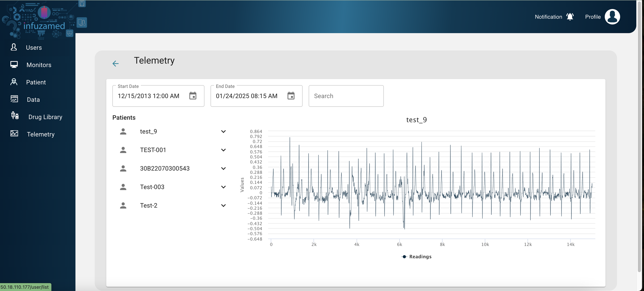Select the Drug Library icon
This screenshot has width=644, height=291.
click(x=15, y=116)
